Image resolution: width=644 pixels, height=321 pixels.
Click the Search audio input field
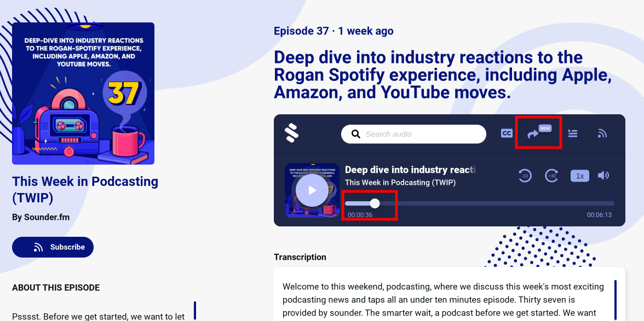[413, 134]
